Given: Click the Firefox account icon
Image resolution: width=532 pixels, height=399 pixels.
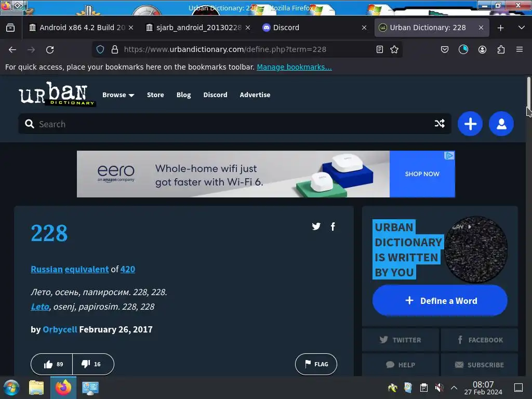Looking at the screenshot, I should (482, 49).
